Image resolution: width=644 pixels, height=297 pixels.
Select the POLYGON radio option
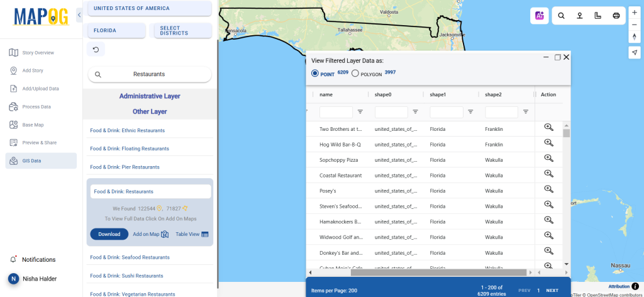coord(355,74)
